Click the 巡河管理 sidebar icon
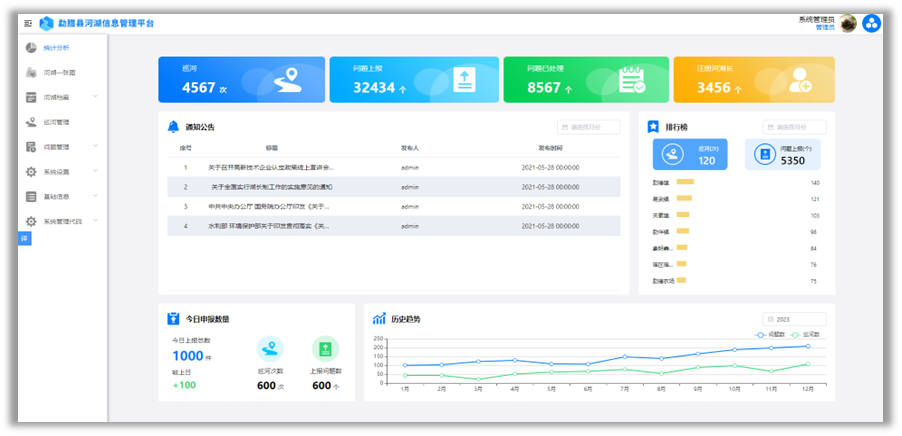 click(32, 122)
